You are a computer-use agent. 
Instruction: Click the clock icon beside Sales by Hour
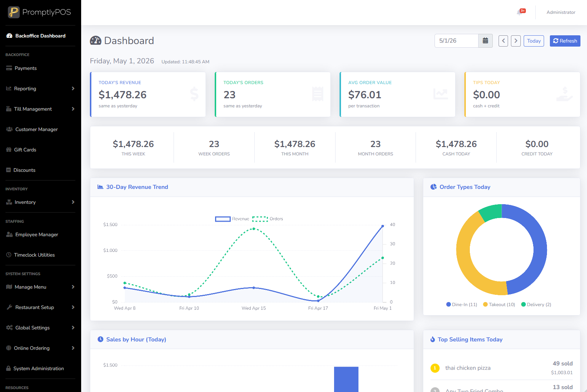pos(100,339)
